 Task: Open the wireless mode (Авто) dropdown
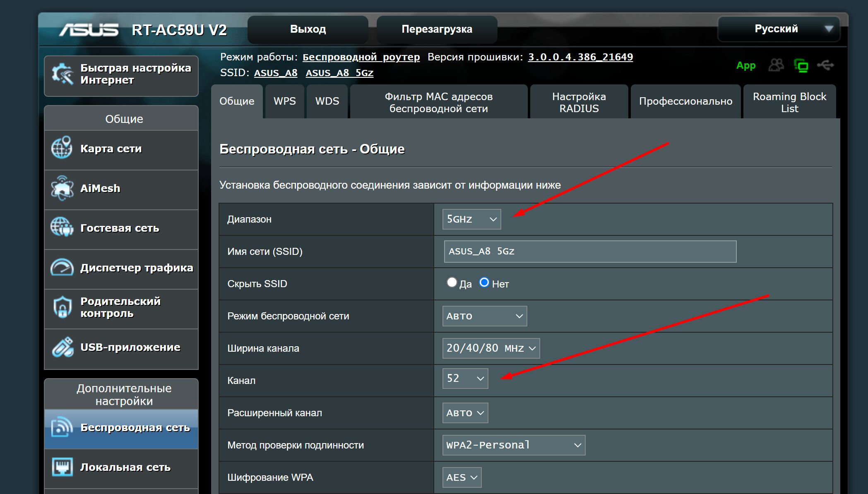484,316
